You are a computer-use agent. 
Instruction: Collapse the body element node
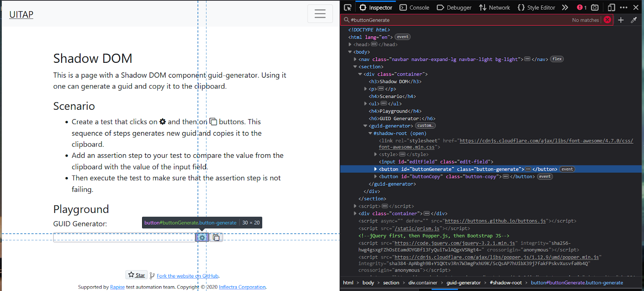point(350,52)
